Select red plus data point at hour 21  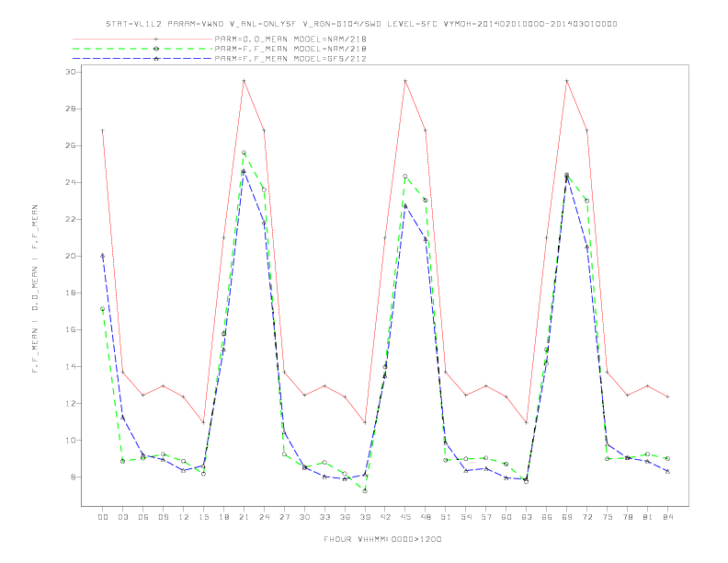[x=244, y=81]
